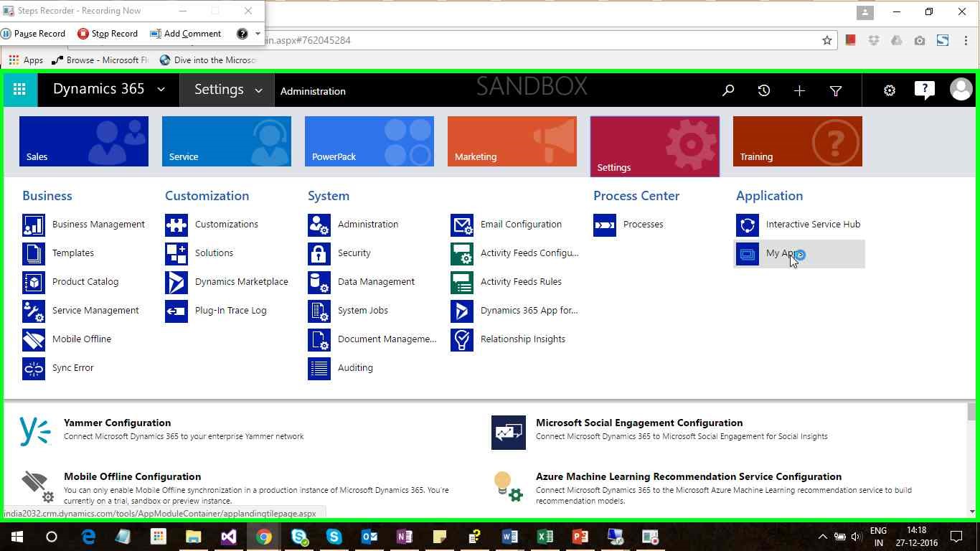Expand the Settings dropdown chevron
Screen dimensions: 980x551
pos(259,90)
